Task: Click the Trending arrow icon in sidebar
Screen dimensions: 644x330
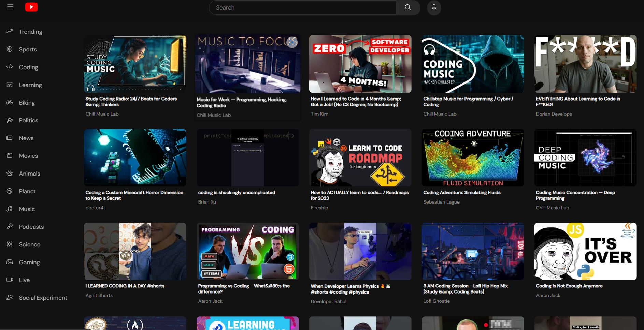Action: click(10, 31)
